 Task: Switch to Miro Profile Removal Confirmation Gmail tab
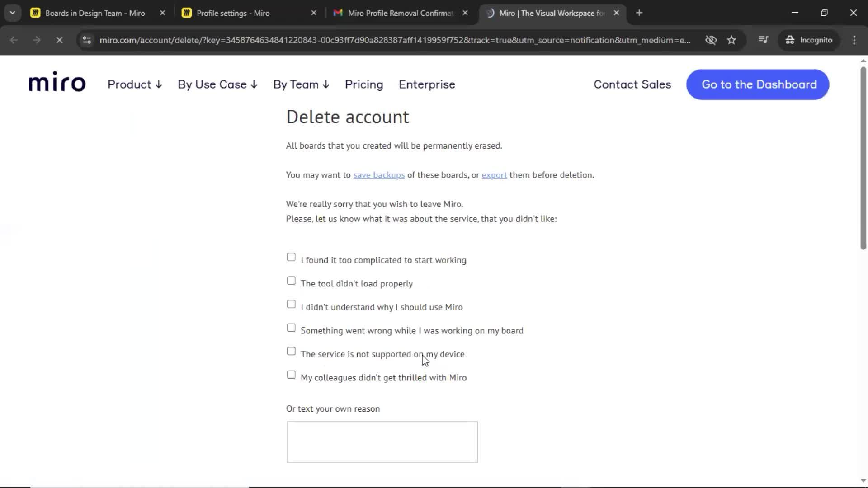click(401, 13)
